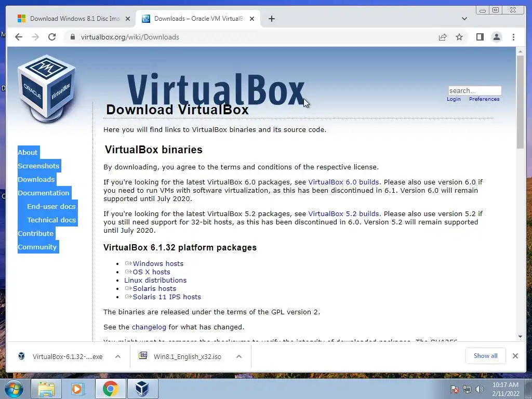Follow the VirtualBox 5.2 builds link

pos(343,214)
